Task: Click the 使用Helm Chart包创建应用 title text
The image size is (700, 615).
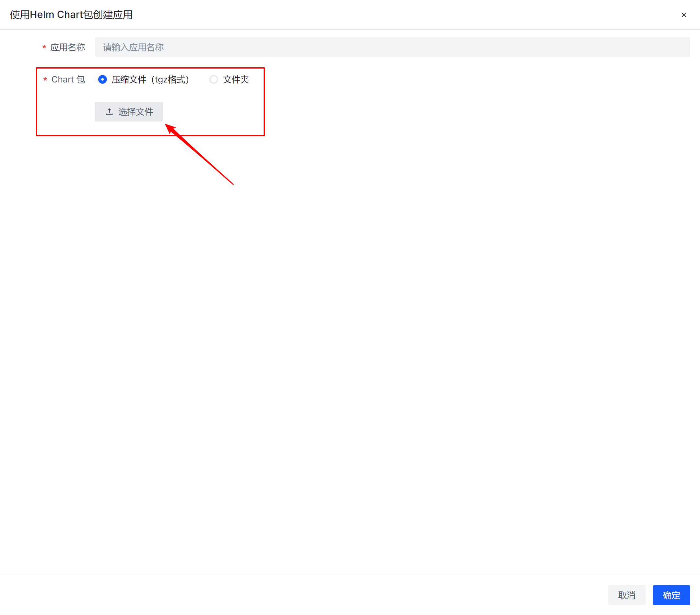Action: 71,15
